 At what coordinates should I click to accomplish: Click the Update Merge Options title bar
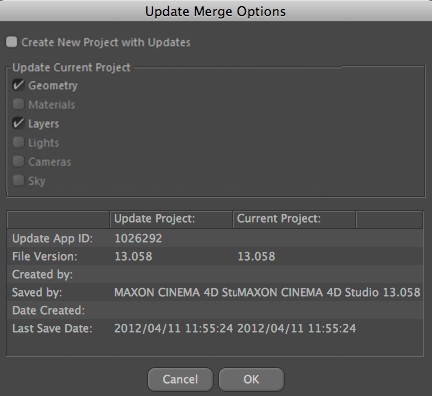[216, 11]
